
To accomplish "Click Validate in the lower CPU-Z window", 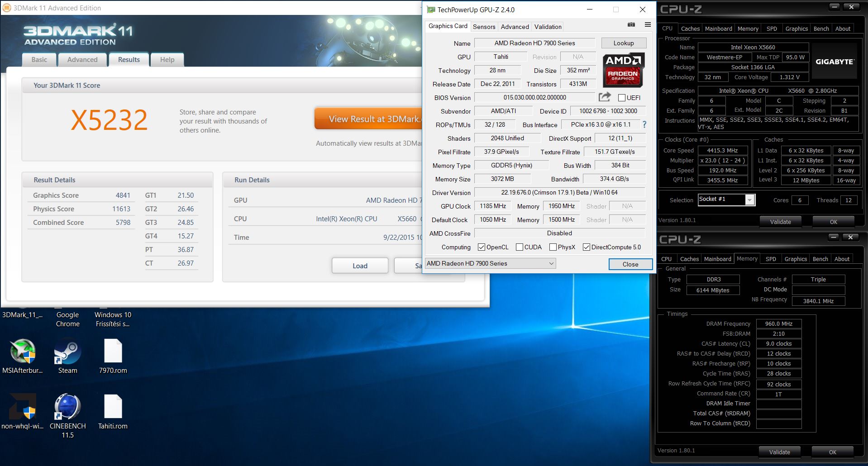I will 779,452.
